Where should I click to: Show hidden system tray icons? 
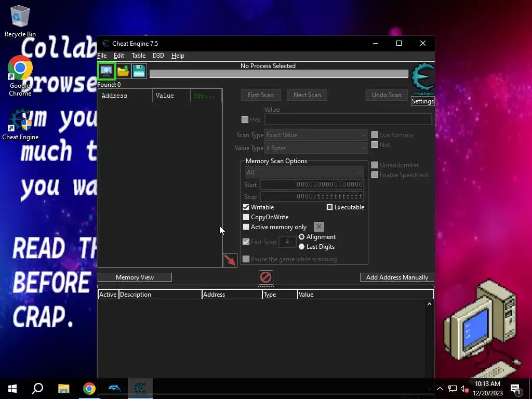click(440, 389)
